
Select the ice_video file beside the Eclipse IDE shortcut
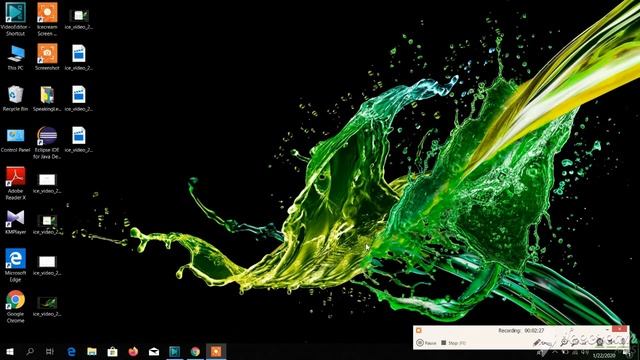[79, 140]
